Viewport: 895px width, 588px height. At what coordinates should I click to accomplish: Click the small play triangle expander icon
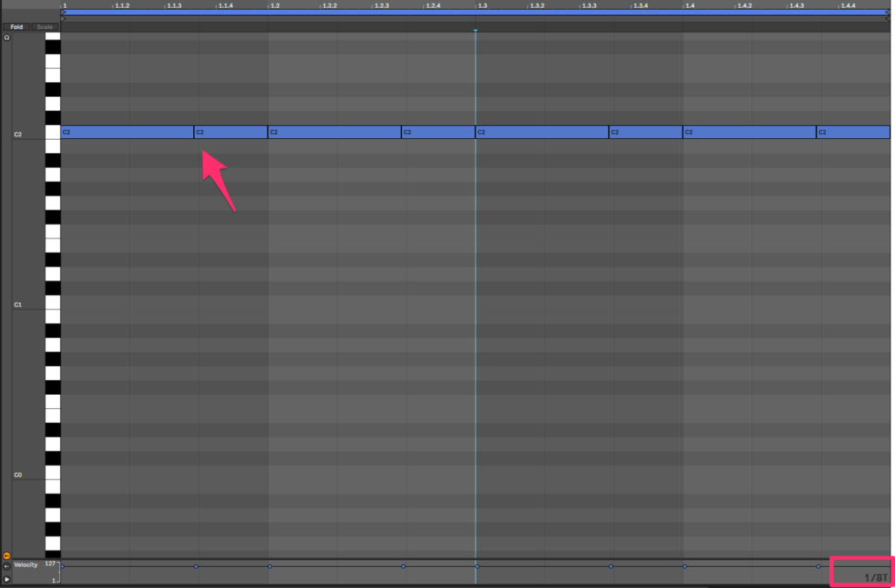[7, 579]
